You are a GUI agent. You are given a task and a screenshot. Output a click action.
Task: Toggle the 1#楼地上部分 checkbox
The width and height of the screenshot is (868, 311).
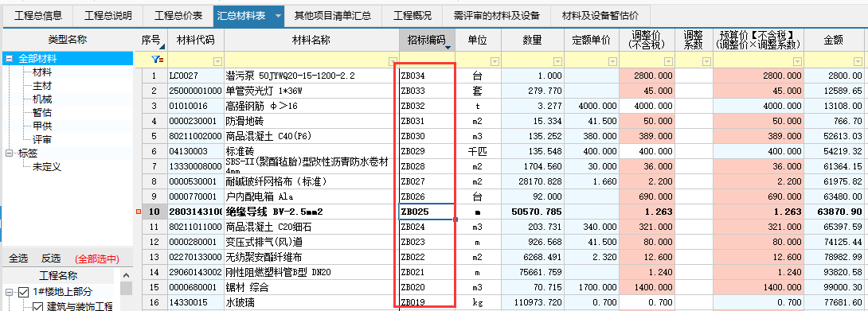[24, 292]
